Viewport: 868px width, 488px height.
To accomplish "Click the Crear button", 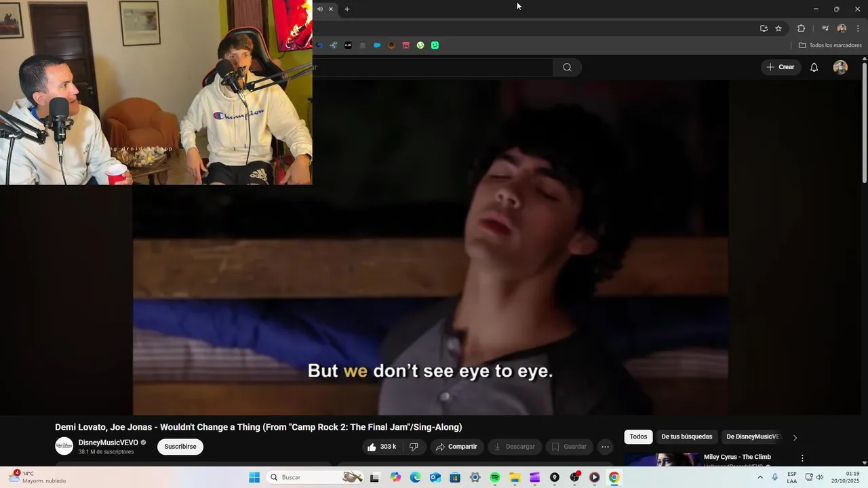I will point(781,67).
